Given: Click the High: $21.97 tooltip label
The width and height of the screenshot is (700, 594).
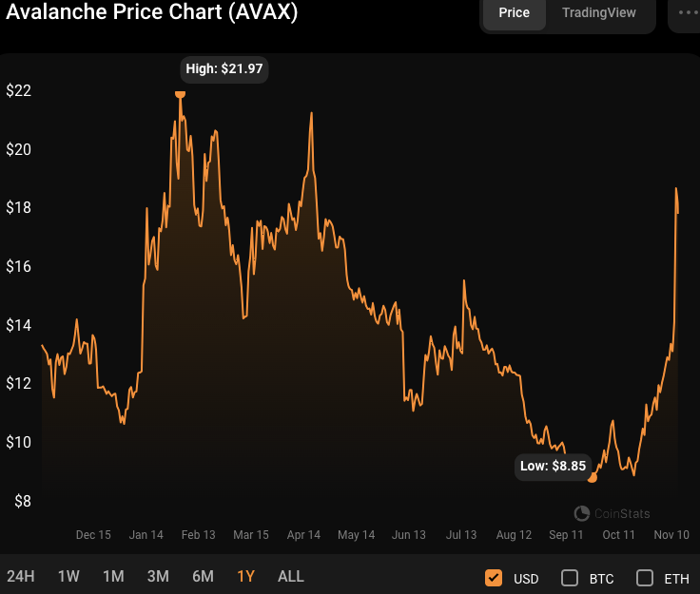Looking at the screenshot, I should 224,68.
